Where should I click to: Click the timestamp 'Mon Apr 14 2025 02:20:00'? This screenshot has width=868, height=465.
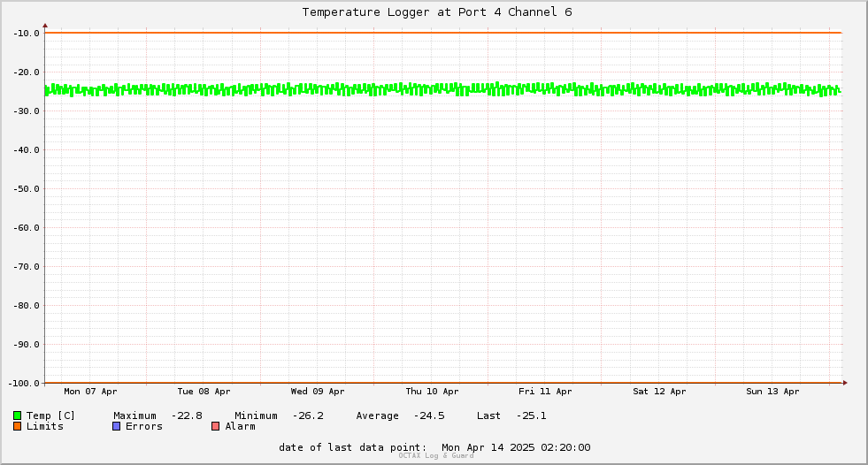[516, 447]
